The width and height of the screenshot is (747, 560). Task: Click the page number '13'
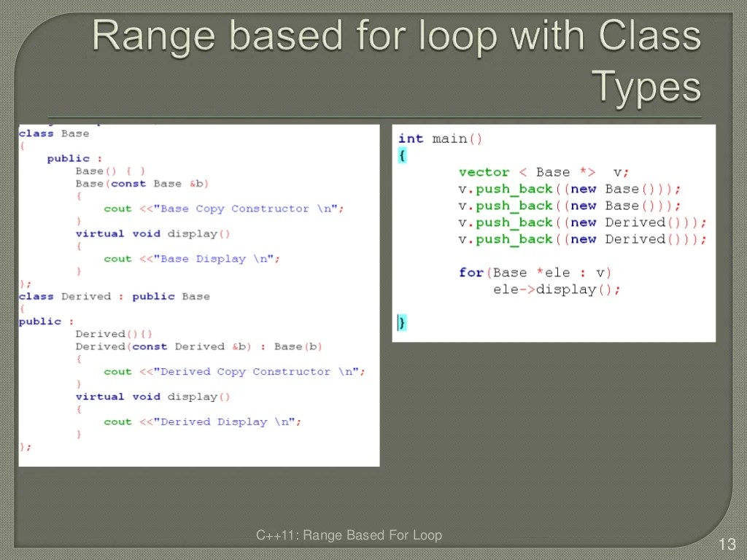(727, 544)
